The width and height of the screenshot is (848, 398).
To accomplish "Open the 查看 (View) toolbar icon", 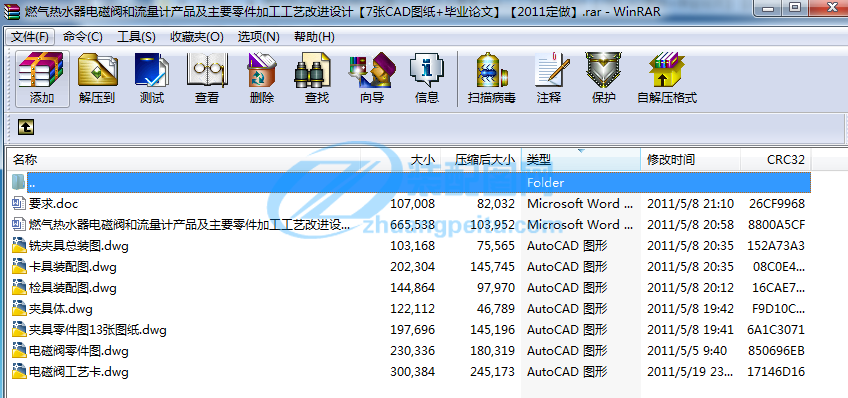I will point(207,78).
